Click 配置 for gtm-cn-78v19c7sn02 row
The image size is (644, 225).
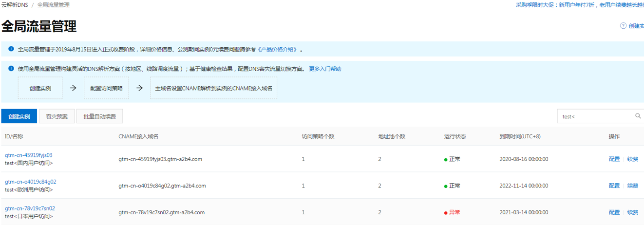(x=614, y=212)
